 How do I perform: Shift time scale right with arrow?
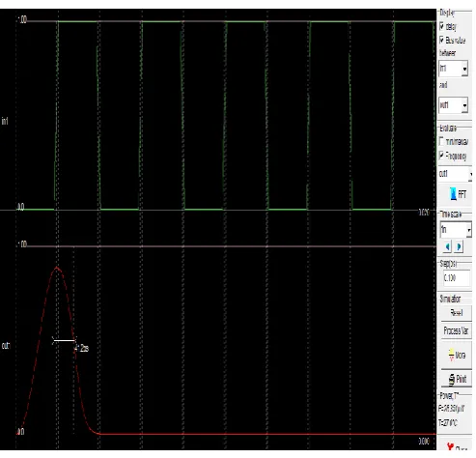point(460,247)
